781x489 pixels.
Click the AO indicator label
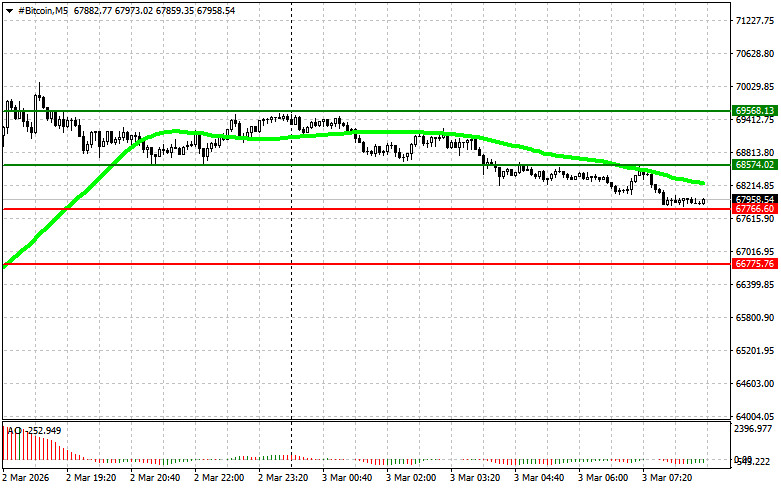15,431
